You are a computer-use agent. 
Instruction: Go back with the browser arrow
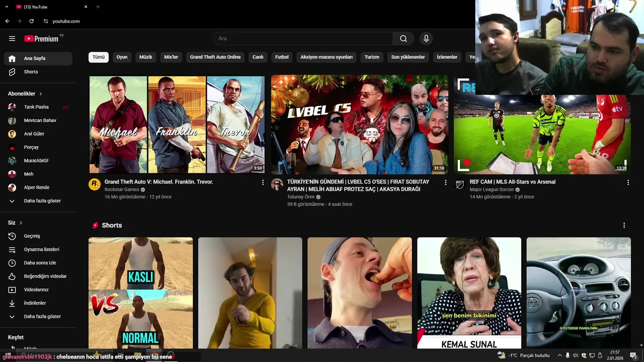click(7, 21)
